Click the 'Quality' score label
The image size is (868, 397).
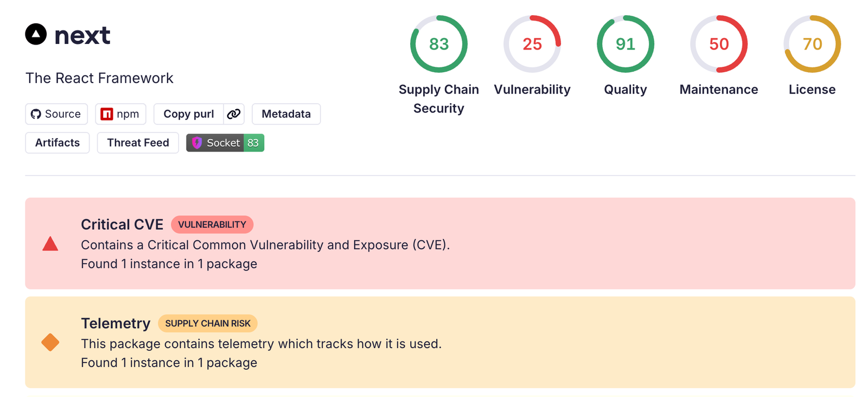click(626, 90)
